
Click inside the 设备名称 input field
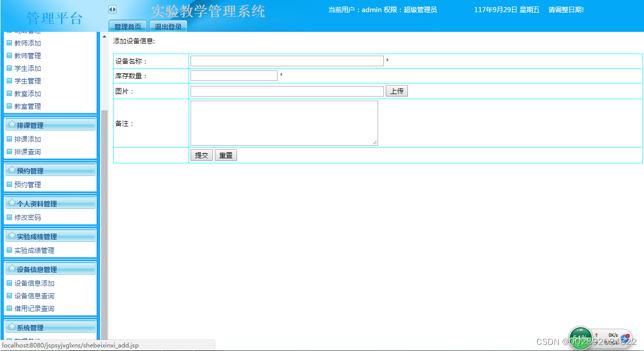point(286,61)
